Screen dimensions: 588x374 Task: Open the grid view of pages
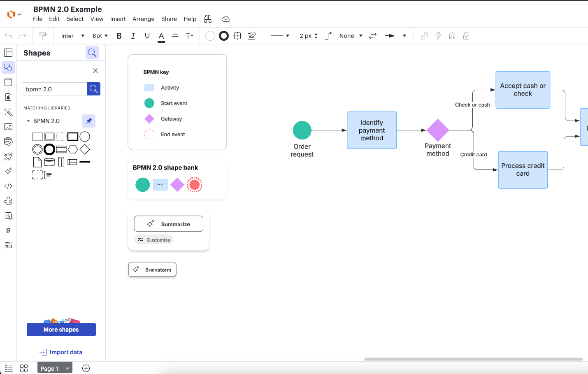(24, 368)
